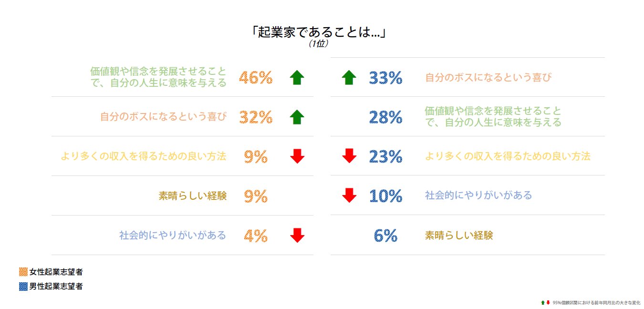Click the (1位) subtitle under the title
Image resolution: width=644 pixels, height=309 pixels.
pos(318,43)
